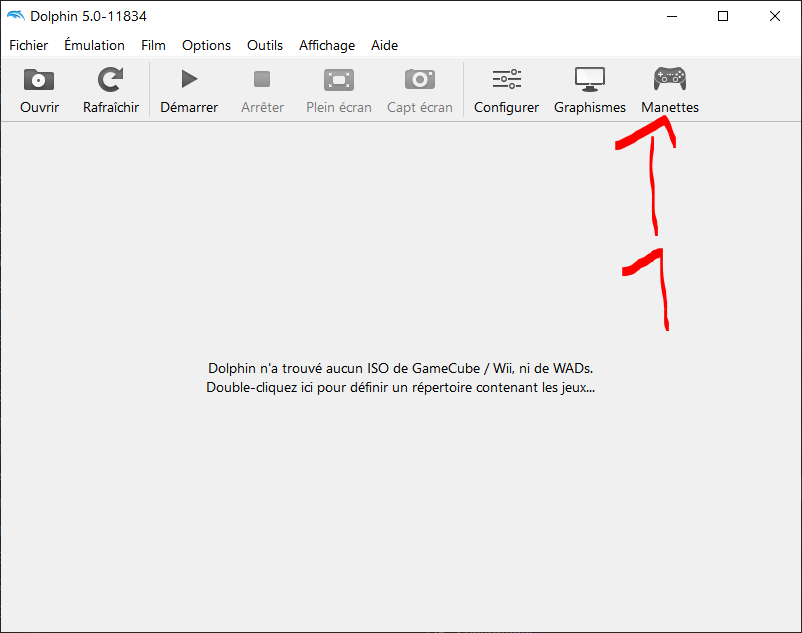The height and width of the screenshot is (633, 802).
Task: Open the Affichage menu
Action: point(327,45)
